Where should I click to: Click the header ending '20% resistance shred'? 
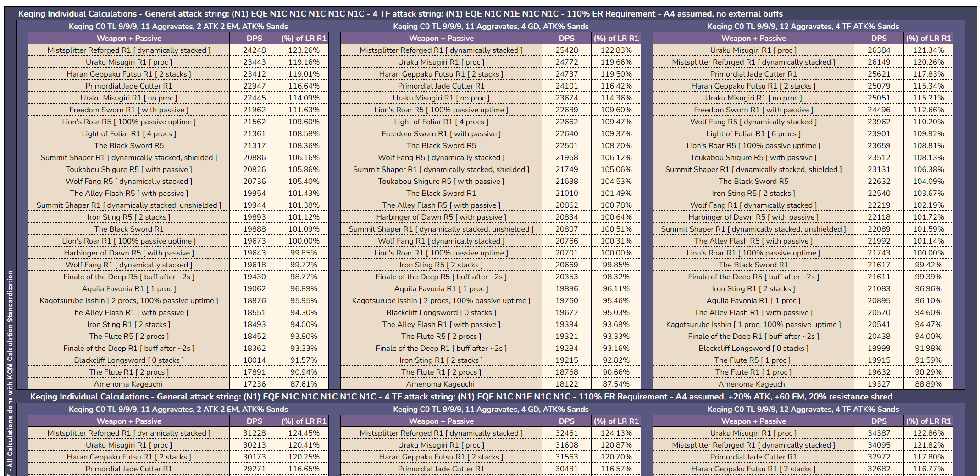(461, 397)
